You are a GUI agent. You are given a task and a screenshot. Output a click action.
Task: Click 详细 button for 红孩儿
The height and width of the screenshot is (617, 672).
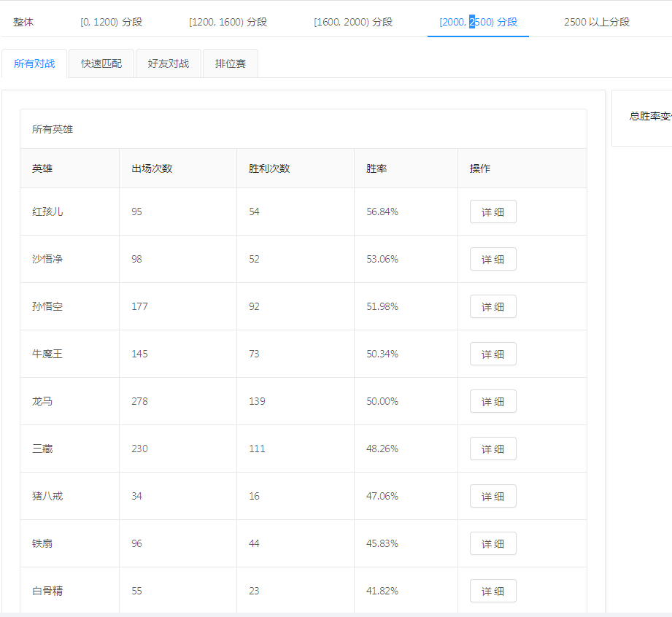493,212
